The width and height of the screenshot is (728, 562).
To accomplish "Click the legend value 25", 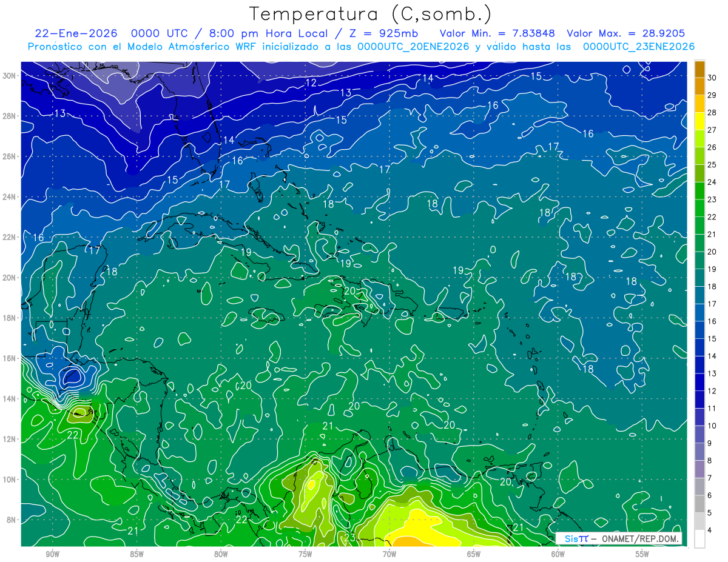I will (712, 164).
